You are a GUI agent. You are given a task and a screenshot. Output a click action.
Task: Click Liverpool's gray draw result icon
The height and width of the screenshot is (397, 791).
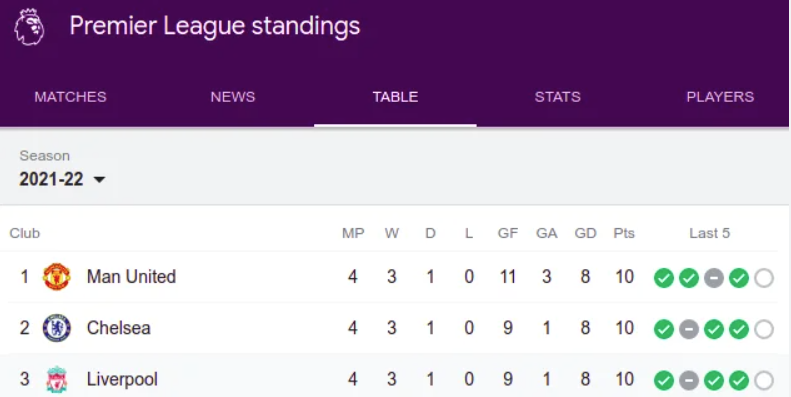(x=689, y=381)
